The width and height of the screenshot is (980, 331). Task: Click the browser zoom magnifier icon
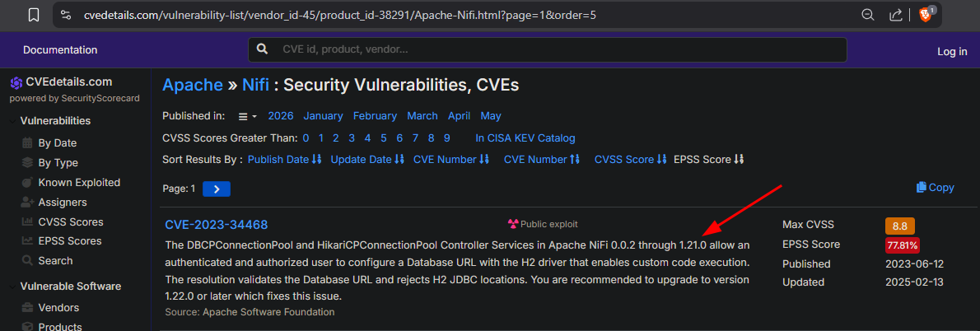(867, 14)
